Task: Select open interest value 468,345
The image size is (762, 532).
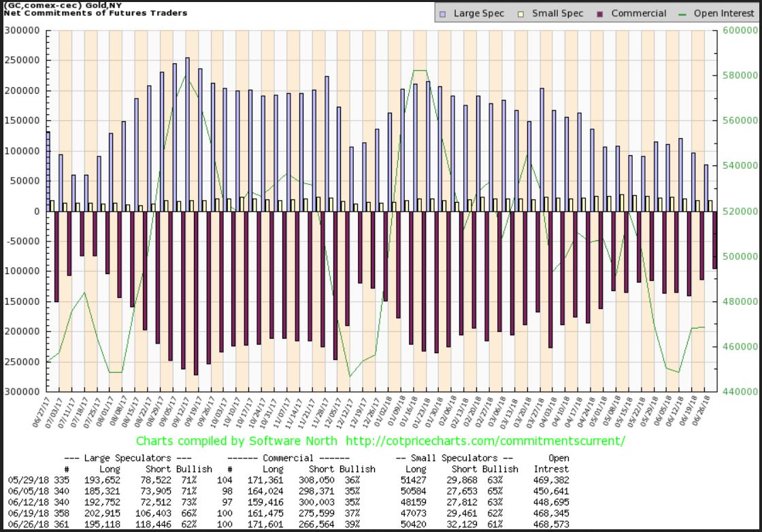Action: [x=552, y=514]
